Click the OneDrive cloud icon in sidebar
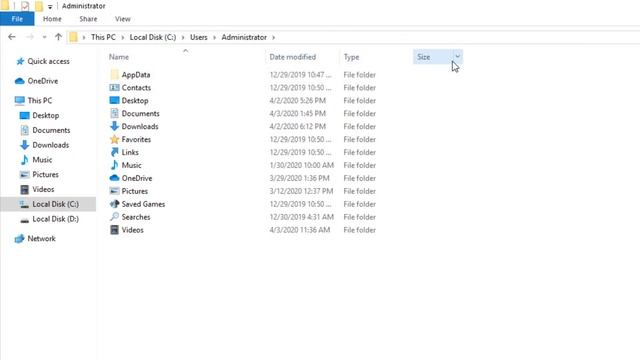The height and width of the screenshot is (360, 640). (x=20, y=81)
